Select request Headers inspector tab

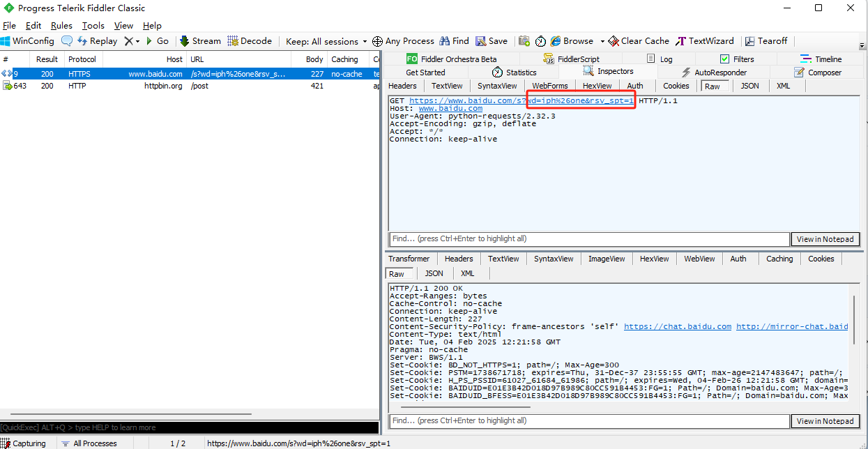point(402,86)
